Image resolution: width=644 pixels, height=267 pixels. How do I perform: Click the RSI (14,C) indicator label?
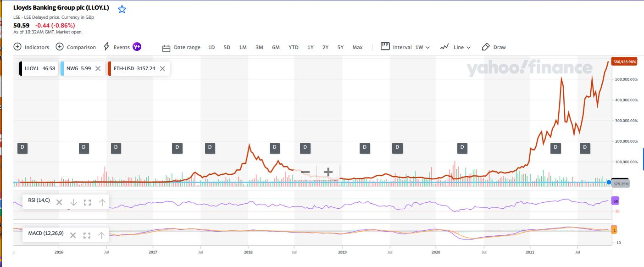39,200
